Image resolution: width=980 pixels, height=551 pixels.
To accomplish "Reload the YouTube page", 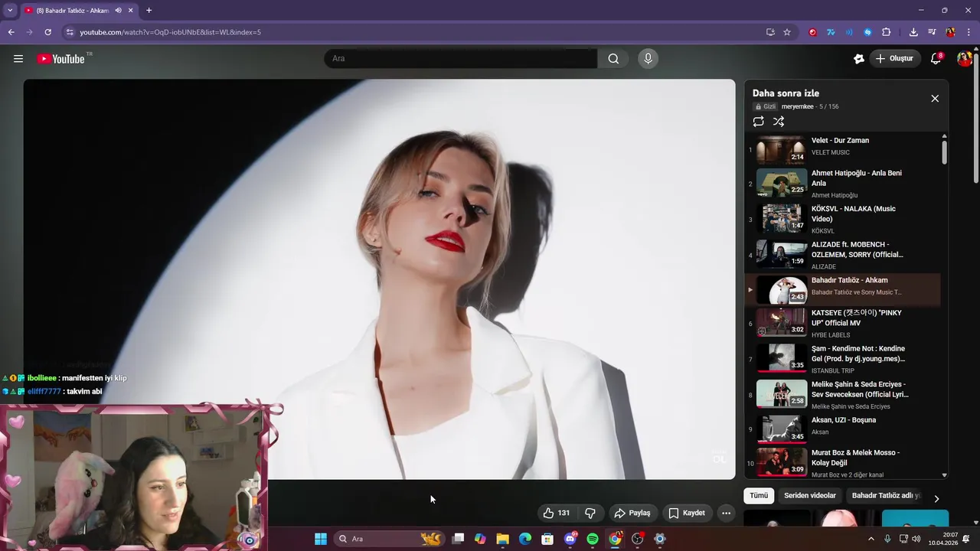I will coord(47,32).
